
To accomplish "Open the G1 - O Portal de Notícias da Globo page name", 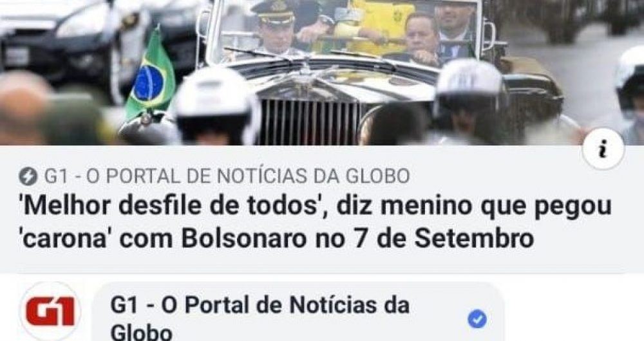I will tap(260, 318).
